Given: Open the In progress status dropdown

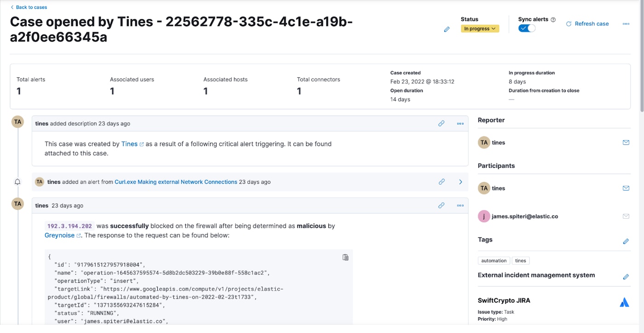Looking at the screenshot, I should coord(480,29).
